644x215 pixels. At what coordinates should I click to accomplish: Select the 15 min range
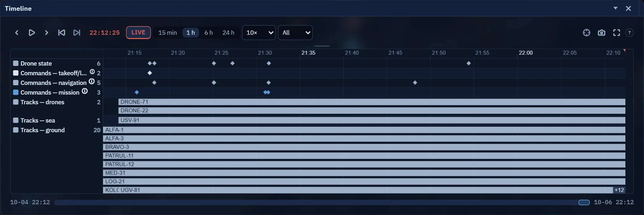pos(167,33)
